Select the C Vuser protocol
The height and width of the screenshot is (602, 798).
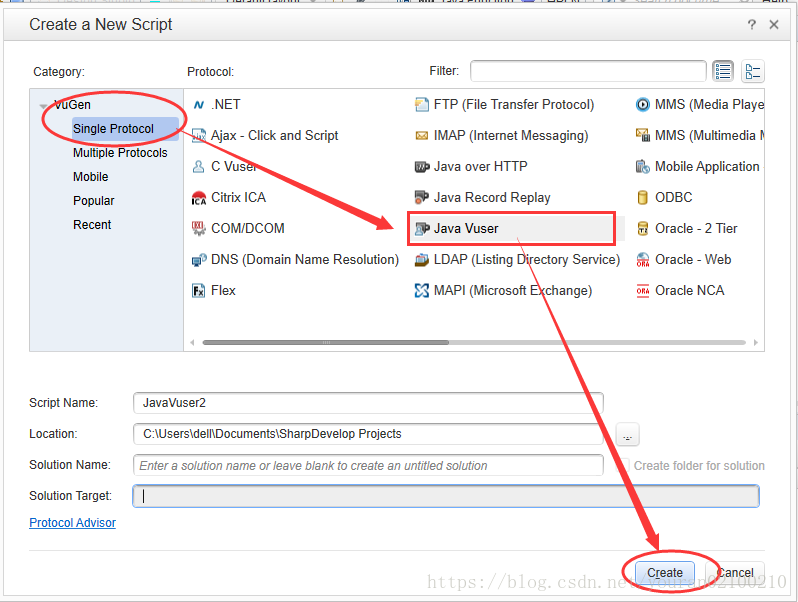click(x=224, y=166)
